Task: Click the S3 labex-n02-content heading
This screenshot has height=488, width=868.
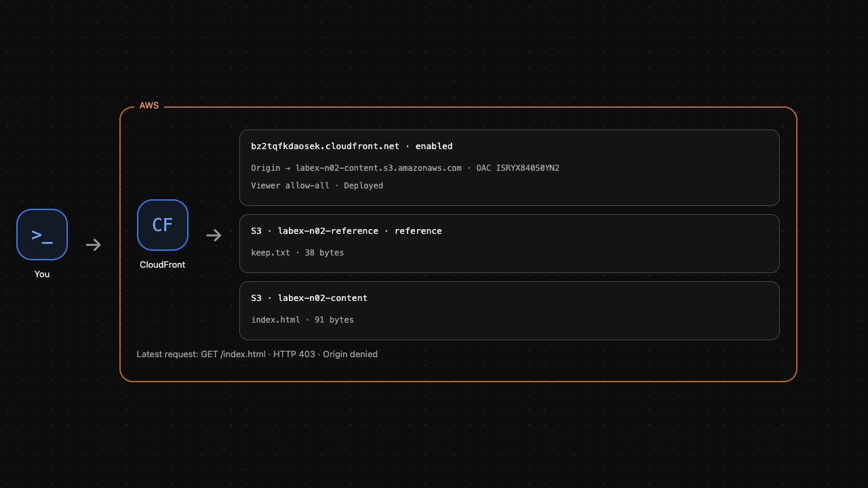Action: [309, 298]
